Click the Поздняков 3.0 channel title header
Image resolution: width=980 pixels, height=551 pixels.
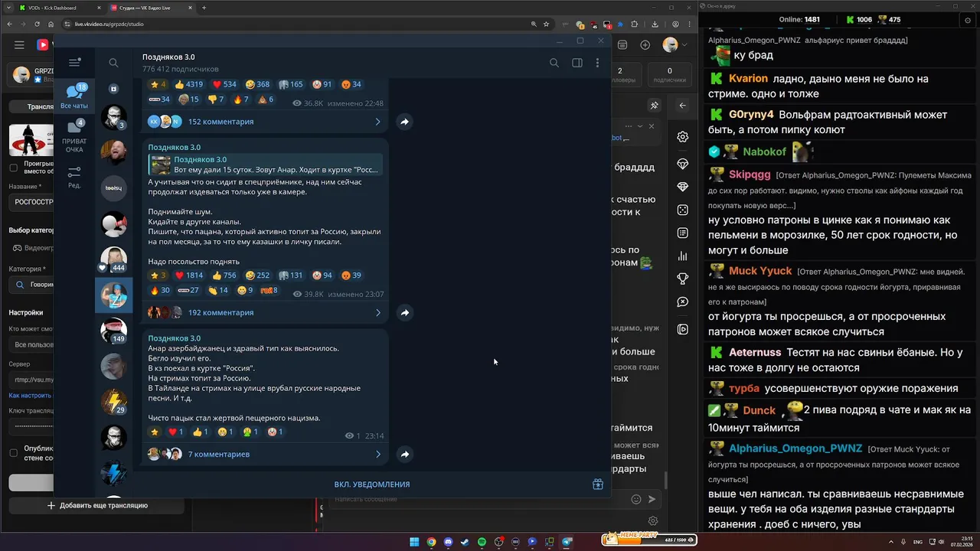coord(168,57)
